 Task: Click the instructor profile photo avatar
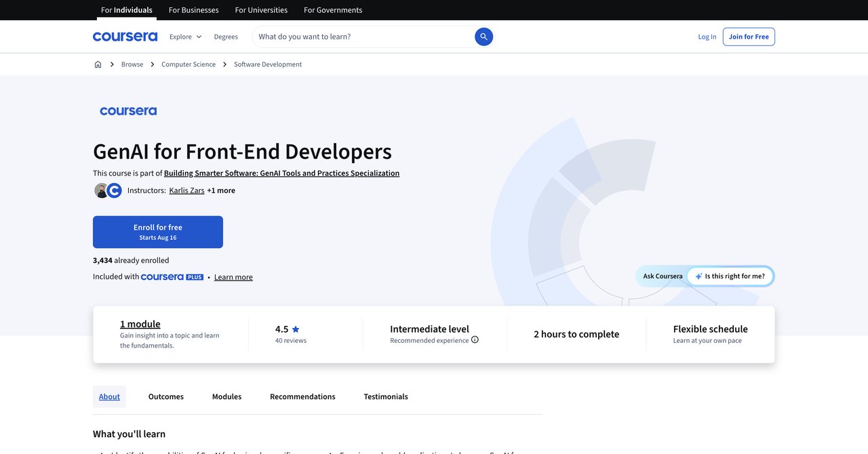point(101,190)
